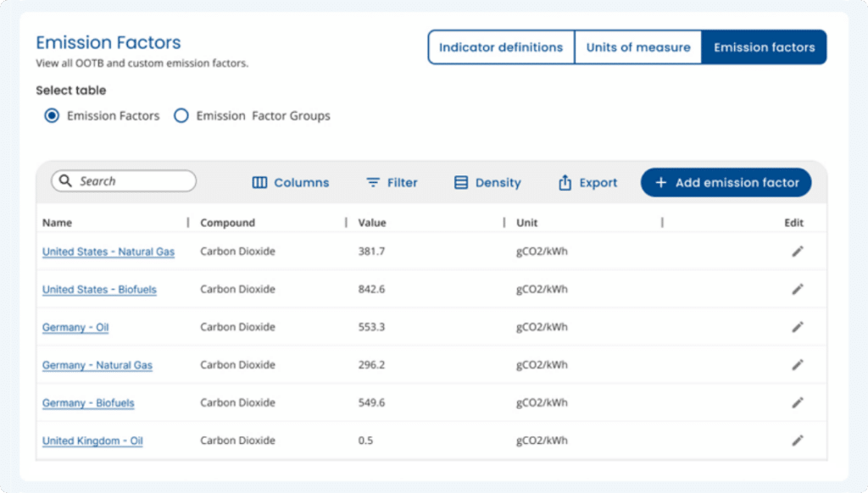Click the magnifying glass in the search bar
Image resolution: width=868 pixels, height=493 pixels.
[66, 181]
